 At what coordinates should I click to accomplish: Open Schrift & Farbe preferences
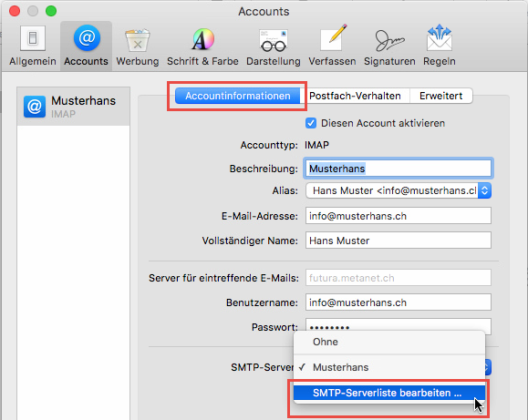(202, 46)
